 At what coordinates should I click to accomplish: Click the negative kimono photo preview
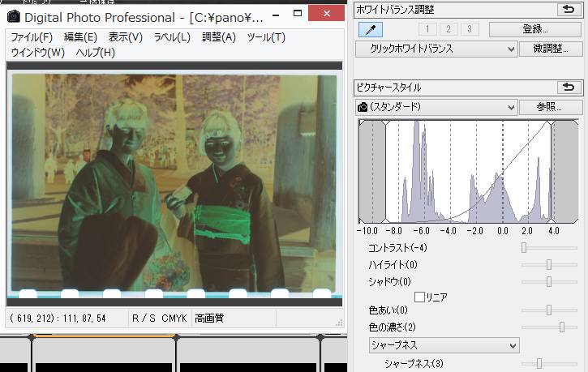[174, 183]
